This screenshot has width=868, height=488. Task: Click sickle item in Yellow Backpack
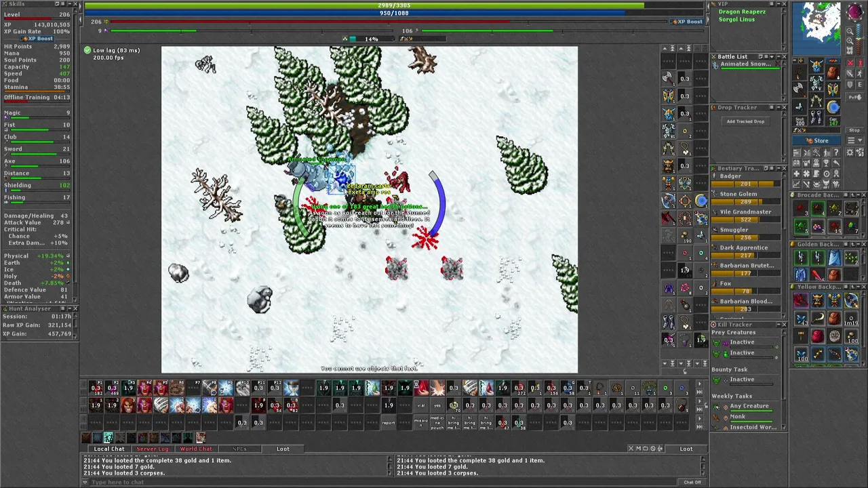pyautogui.click(x=818, y=318)
